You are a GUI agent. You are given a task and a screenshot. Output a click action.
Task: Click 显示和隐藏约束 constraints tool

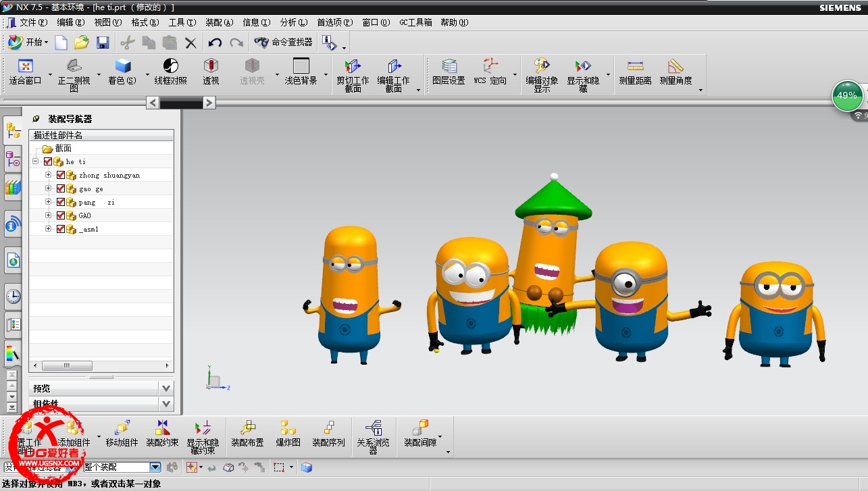click(x=203, y=436)
